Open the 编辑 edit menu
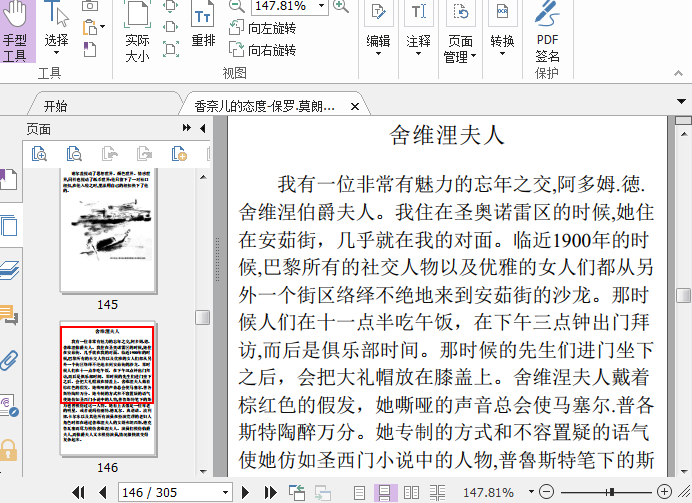This screenshot has height=503, width=692. [x=378, y=30]
